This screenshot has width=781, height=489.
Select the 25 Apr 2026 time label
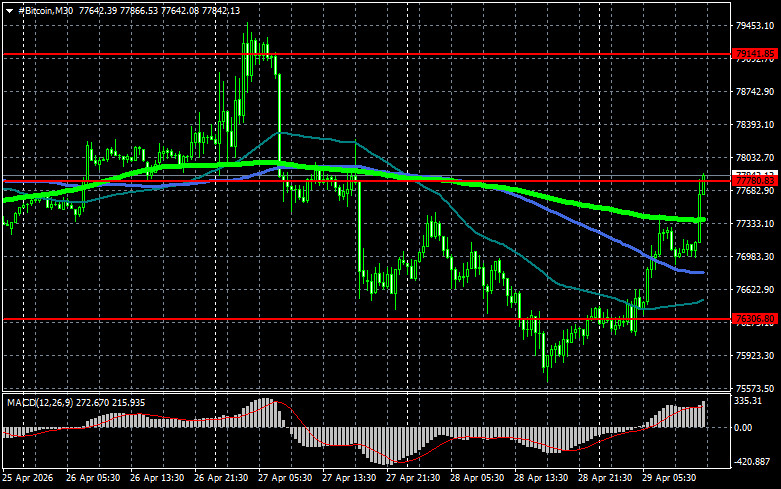click(27, 478)
